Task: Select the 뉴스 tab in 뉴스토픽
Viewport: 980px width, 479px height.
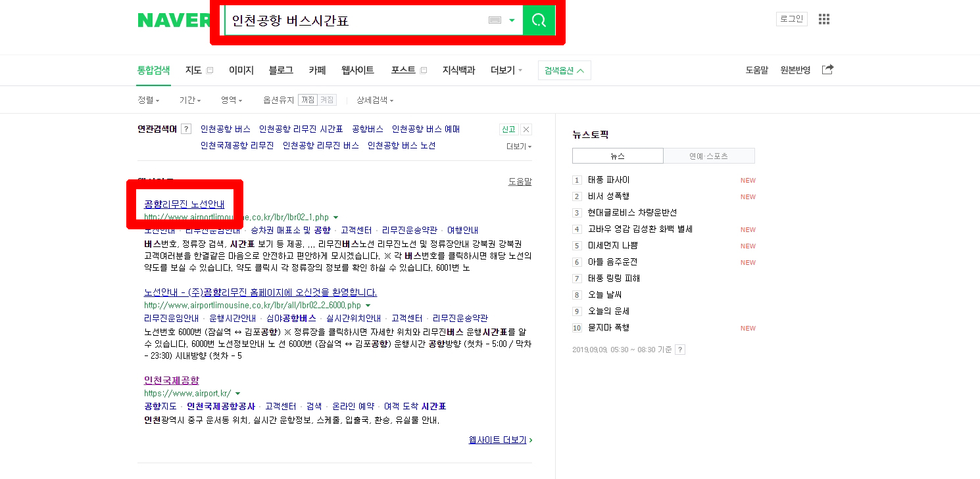Action: (618, 156)
